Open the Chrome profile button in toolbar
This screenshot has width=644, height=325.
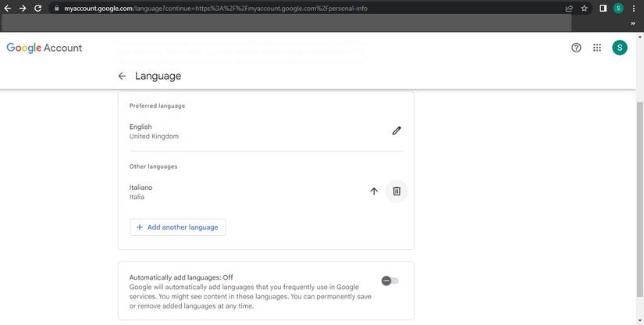[618, 8]
